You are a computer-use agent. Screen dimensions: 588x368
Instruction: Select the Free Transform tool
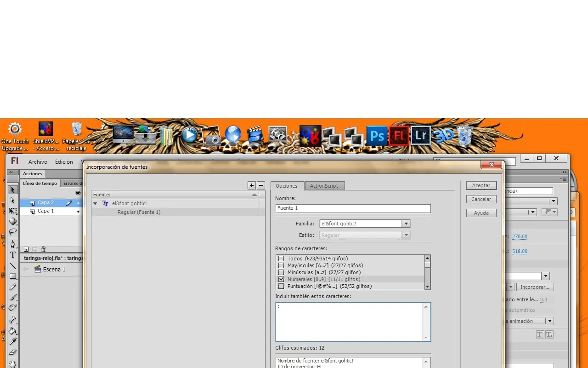coord(13,211)
